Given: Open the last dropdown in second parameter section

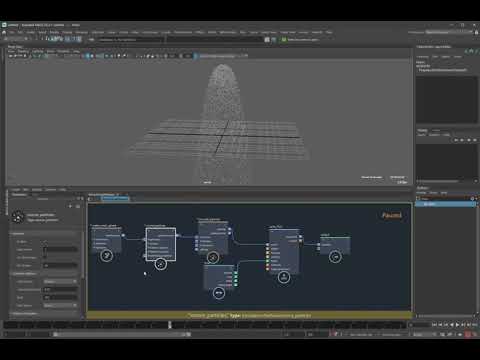Looking at the screenshot, I should tap(60, 305).
